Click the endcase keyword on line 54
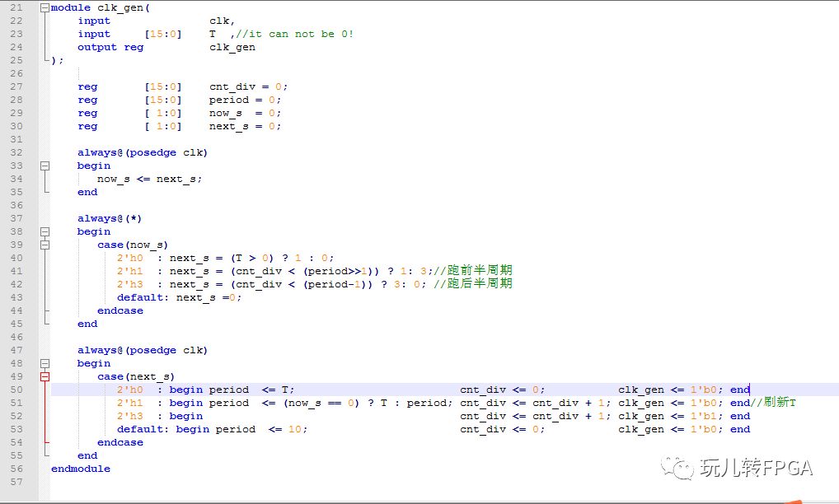The image size is (839, 504). coord(120,442)
